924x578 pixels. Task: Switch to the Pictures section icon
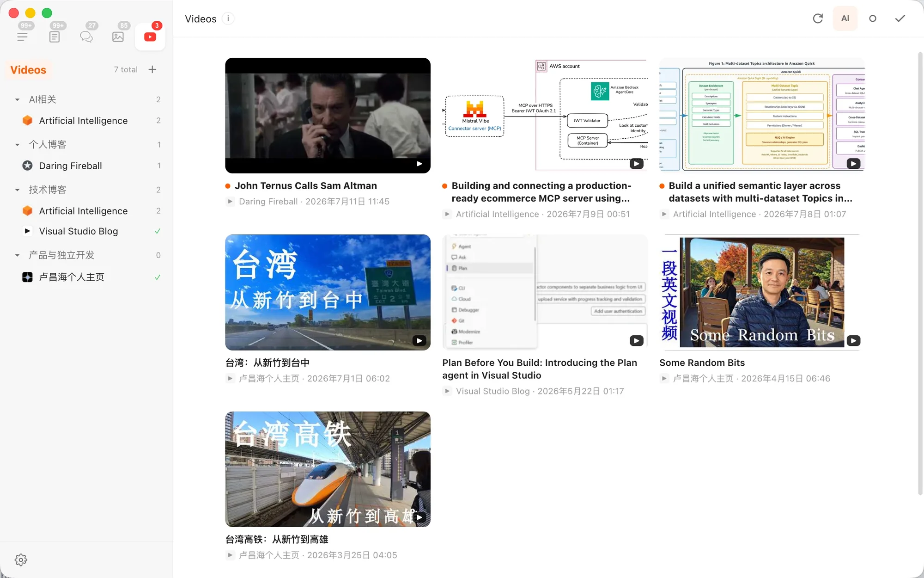(118, 37)
